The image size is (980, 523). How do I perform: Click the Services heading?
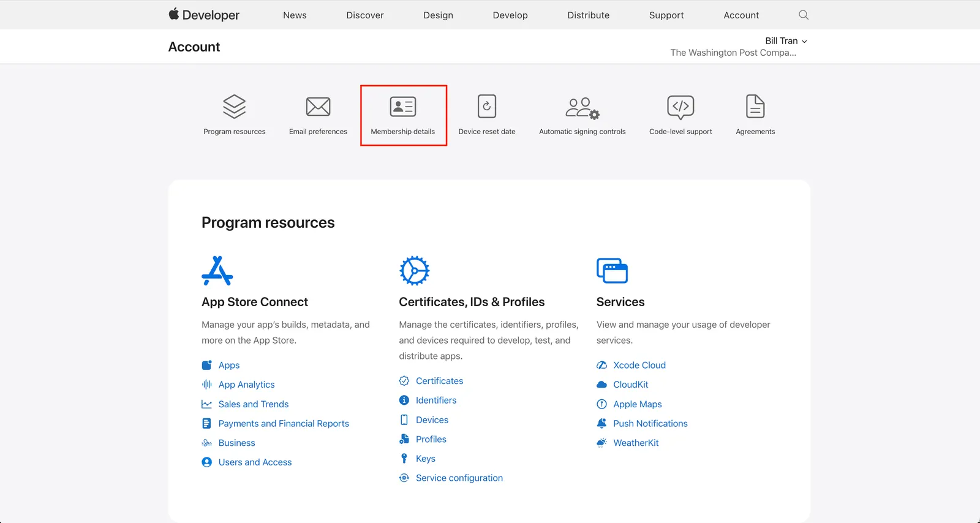(620, 302)
